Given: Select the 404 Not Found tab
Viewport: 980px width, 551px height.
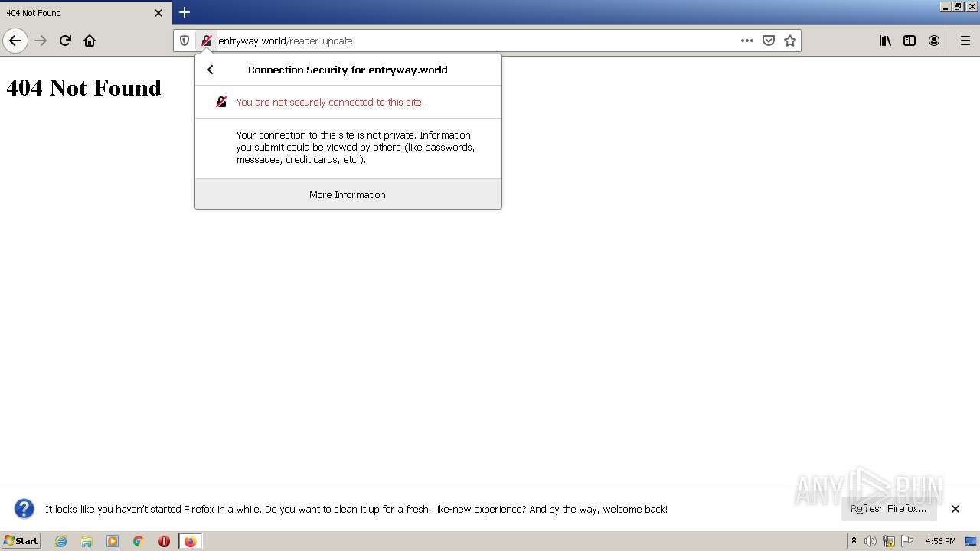Looking at the screenshot, I should point(86,13).
